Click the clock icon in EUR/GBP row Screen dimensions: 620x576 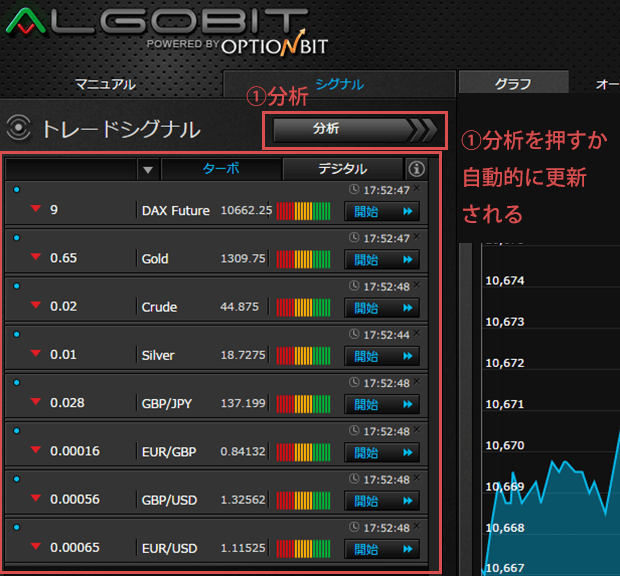pos(354,431)
